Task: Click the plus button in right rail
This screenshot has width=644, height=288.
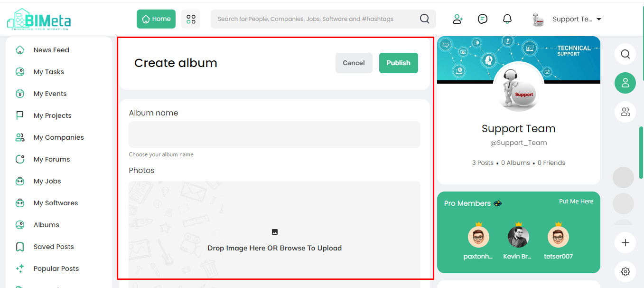Action: pos(625,243)
